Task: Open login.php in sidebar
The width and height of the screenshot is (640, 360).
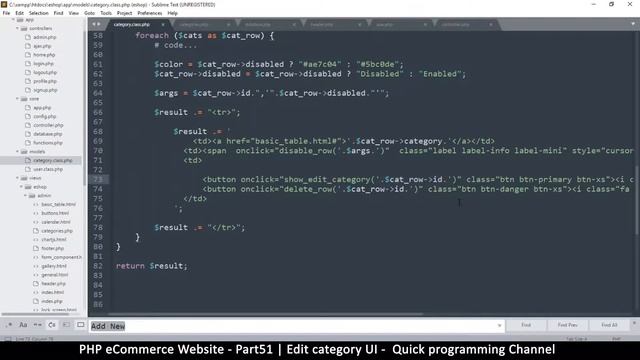Action: pos(44,64)
